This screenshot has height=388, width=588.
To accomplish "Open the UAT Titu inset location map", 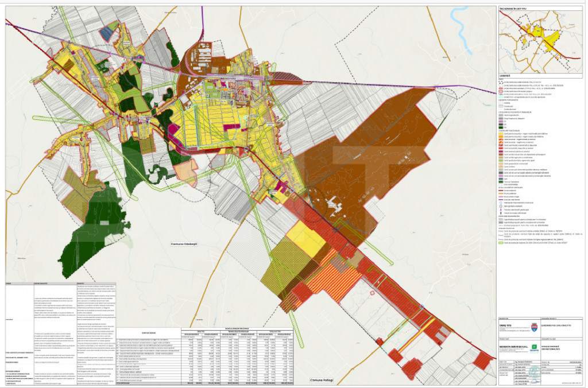I will click(x=541, y=42).
